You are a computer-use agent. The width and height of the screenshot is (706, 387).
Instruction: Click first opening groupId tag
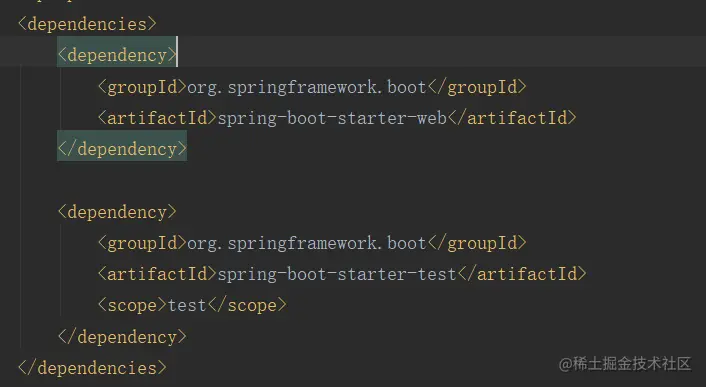(142, 87)
